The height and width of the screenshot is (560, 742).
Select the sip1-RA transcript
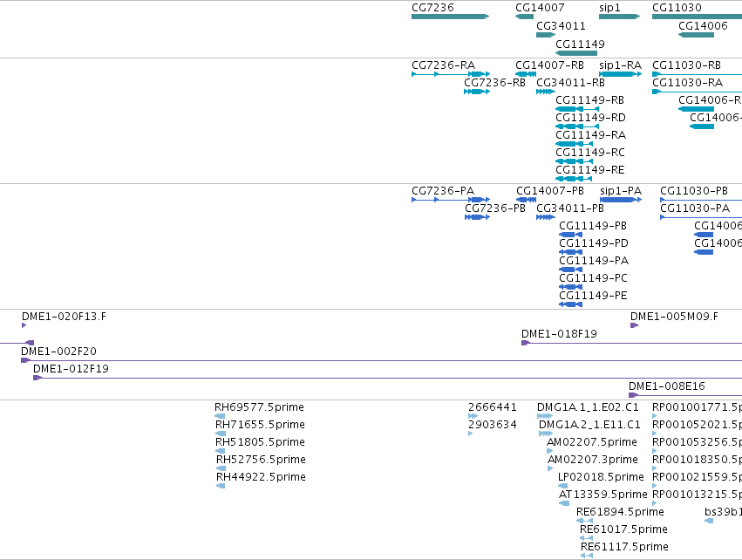coord(621,74)
